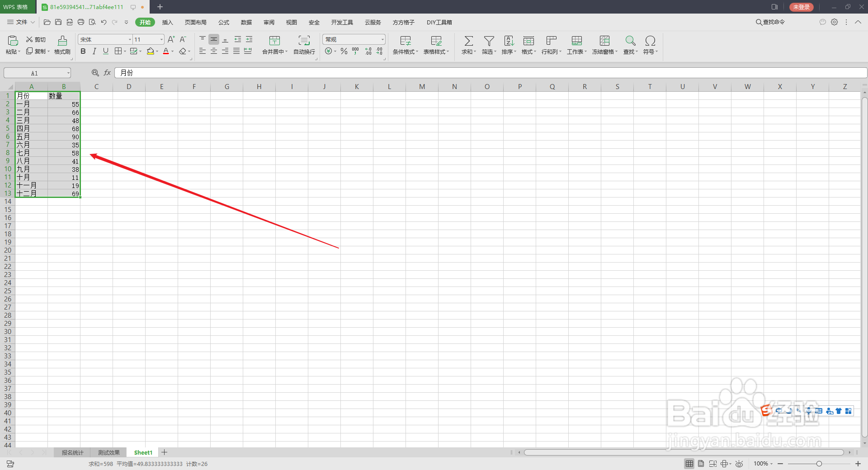
Task: Export to PDF via toolbar icon
Action: (70, 22)
